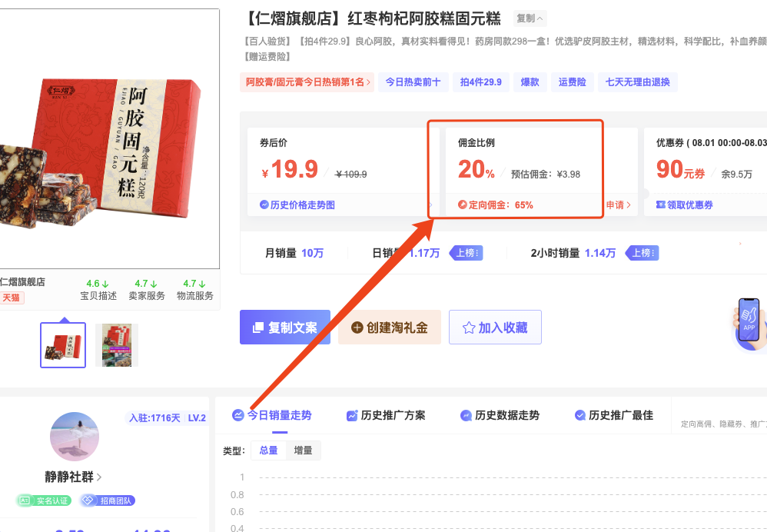Click the 月销量 10万 value
The width and height of the screenshot is (767, 532).
click(312, 253)
